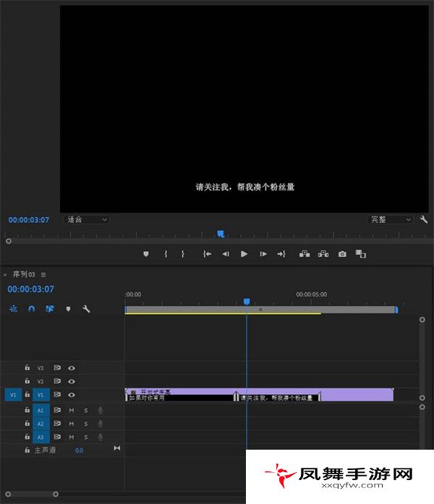Click the timeline playhead marker
The width and height of the screenshot is (434, 504).
[x=247, y=301]
